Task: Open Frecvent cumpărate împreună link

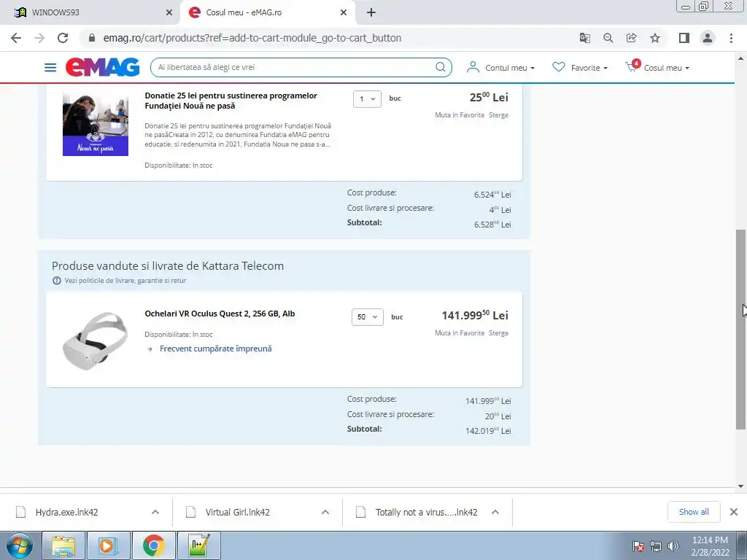Action: pyautogui.click(x=216, y=349)
